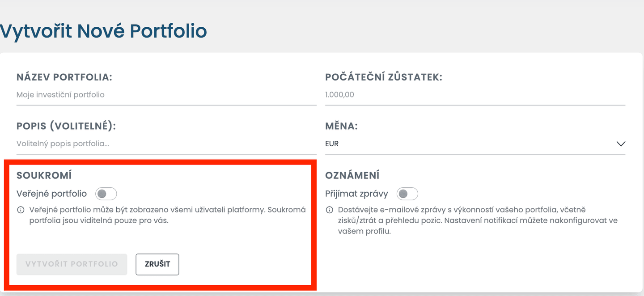Click the Popis (volitelné) field label

click(x=66, y=126)
